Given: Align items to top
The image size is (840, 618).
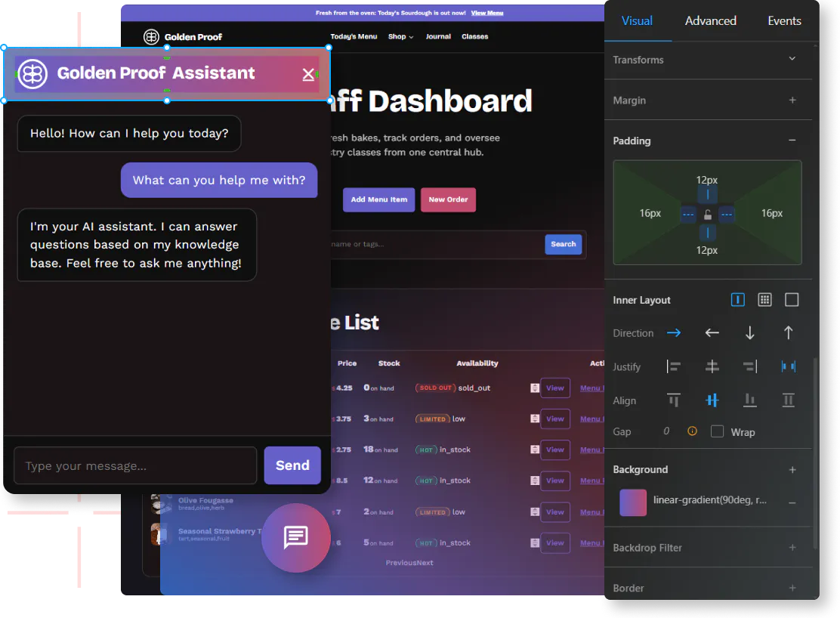Looking at the screenshot, I should pos(674,400).
